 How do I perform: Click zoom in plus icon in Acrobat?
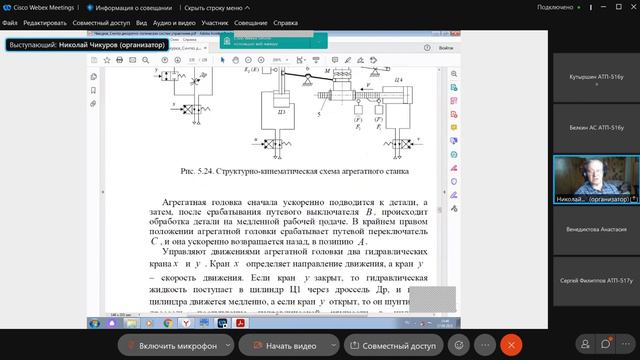(261, 60)
